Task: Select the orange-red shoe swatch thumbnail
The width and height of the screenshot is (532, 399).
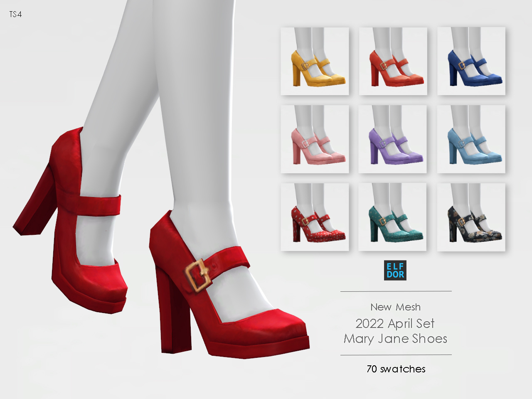Action: click(393, 61)
